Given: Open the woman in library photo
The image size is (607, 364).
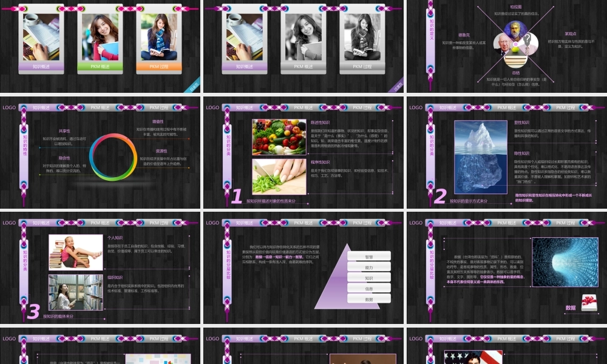Looking at the screenshot, I should pos(75,292).
